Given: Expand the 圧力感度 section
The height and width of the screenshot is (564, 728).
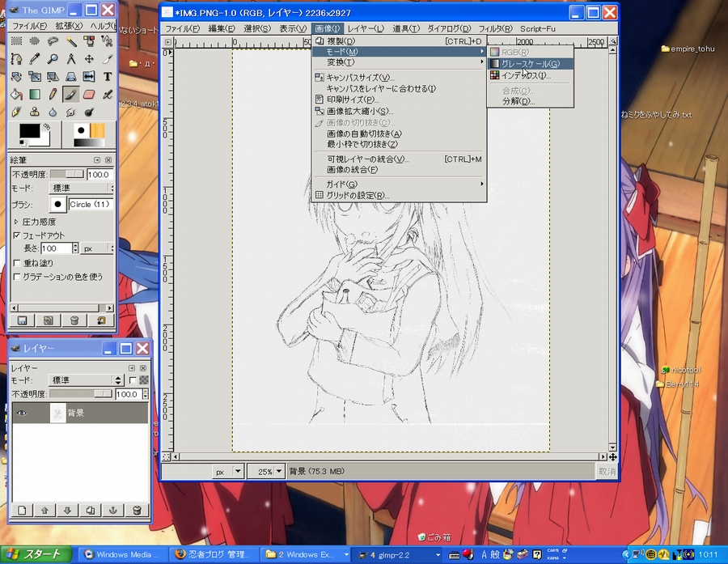Looking at the screenshot, I should pos(16,222).
